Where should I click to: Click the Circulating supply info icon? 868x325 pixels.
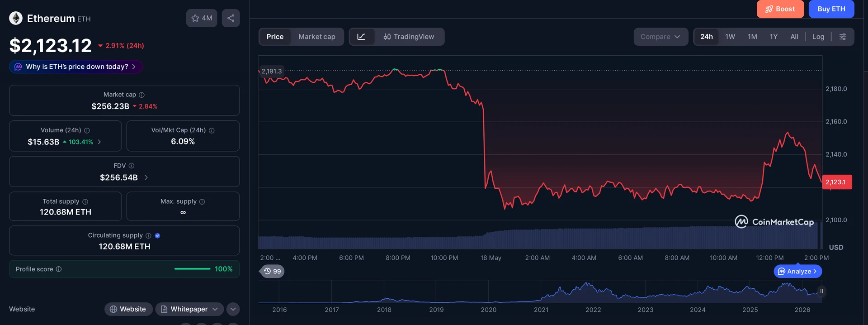click(x=148, y=235)
